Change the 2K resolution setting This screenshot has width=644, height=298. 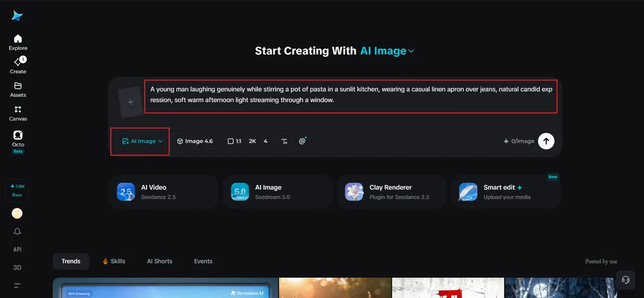[x=253, y=141]
